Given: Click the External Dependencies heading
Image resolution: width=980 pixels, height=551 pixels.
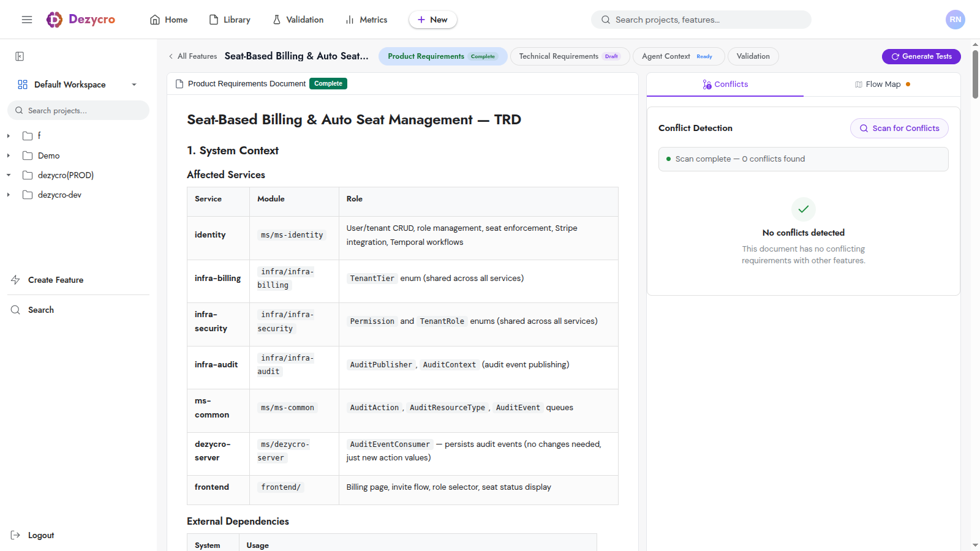Looking at the screenshot, I should (x=238, y=521).
